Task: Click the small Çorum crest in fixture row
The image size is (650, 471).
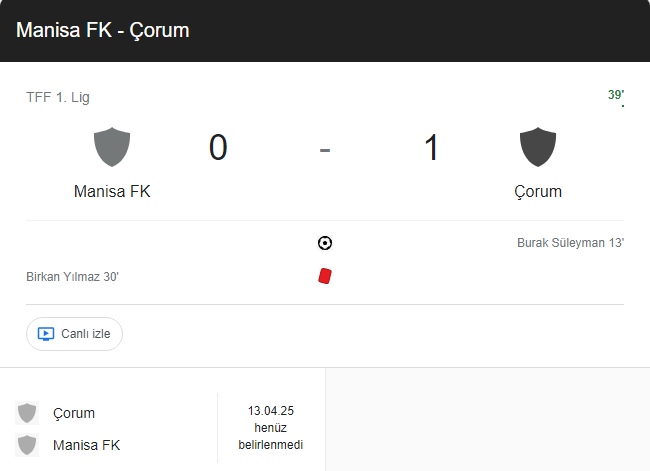Action: click(27, 413)
